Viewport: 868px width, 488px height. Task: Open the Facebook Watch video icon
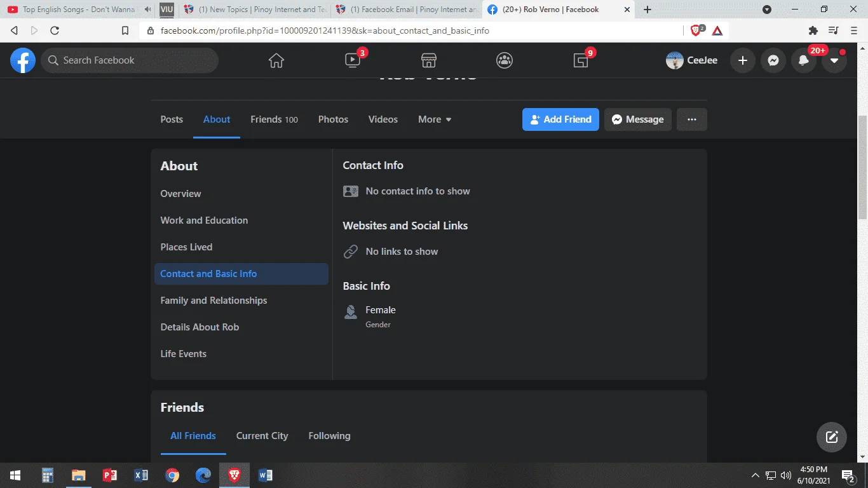tap(353, 60)
